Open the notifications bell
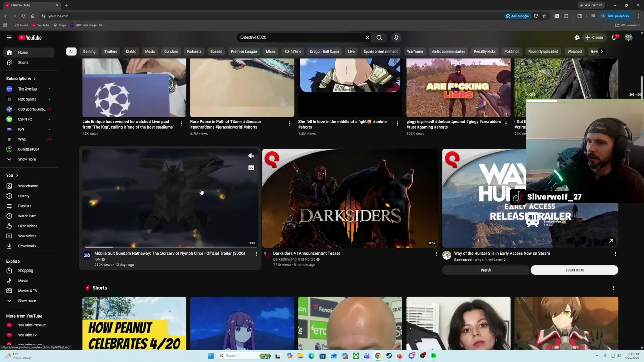This screenshot has height=362, width=644. 614,37
